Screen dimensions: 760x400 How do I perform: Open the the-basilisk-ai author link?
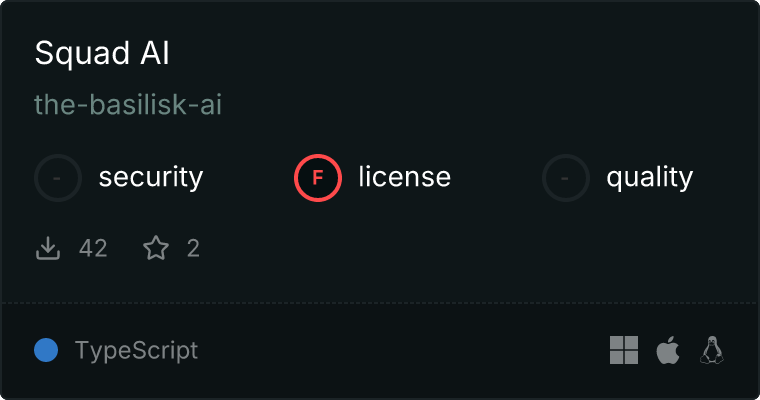point(127,105)
